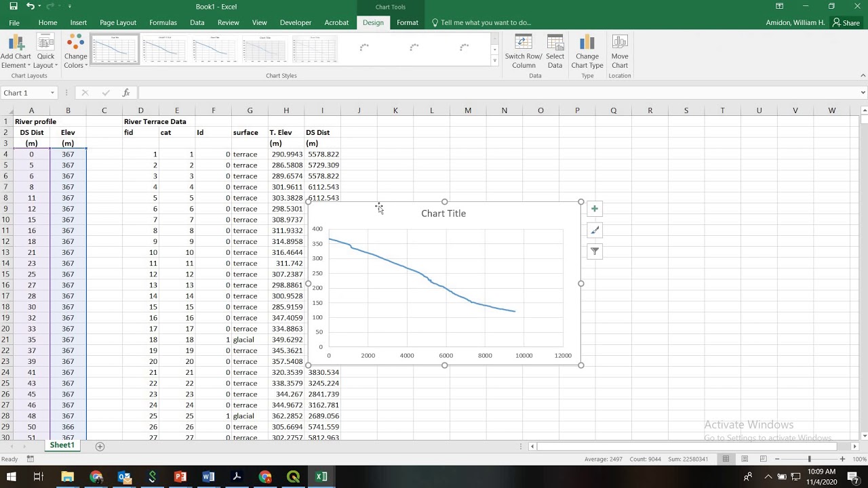Click the zoom in plus button

(x=842, y=459)
